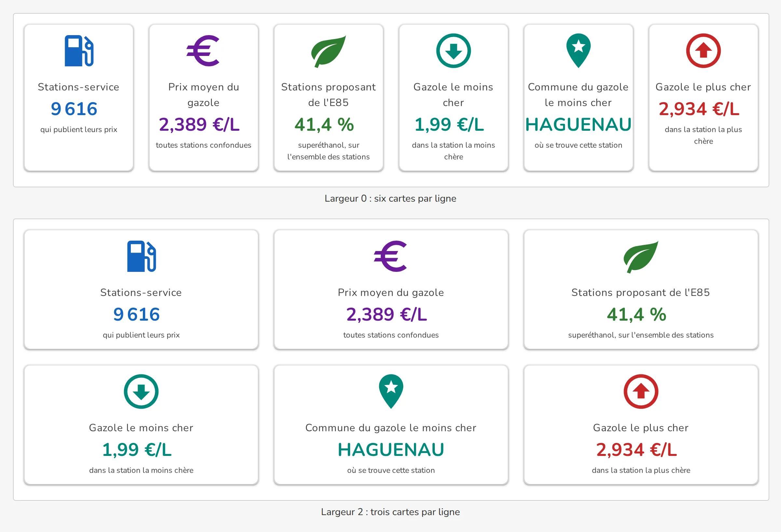781x532 pixels.
Task: Select the 41,4 % value in the six-card row
Action: pyautogui.click(x=324, y=125)
